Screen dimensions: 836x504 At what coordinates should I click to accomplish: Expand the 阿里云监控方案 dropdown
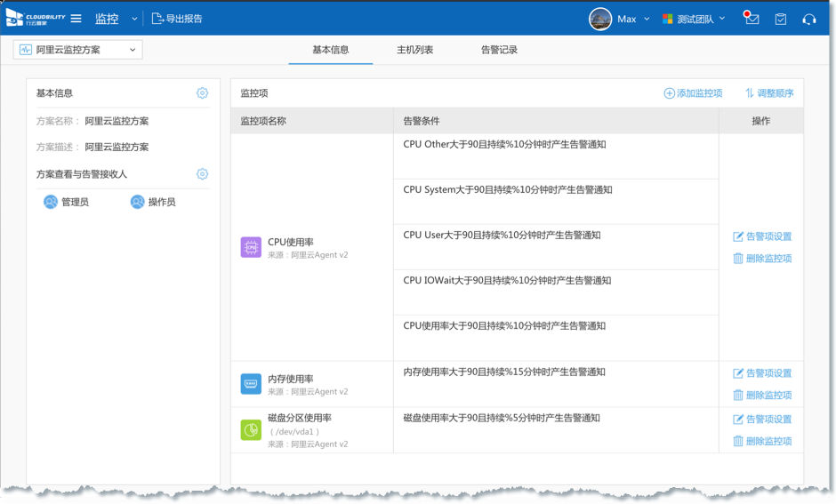point(78,50)
